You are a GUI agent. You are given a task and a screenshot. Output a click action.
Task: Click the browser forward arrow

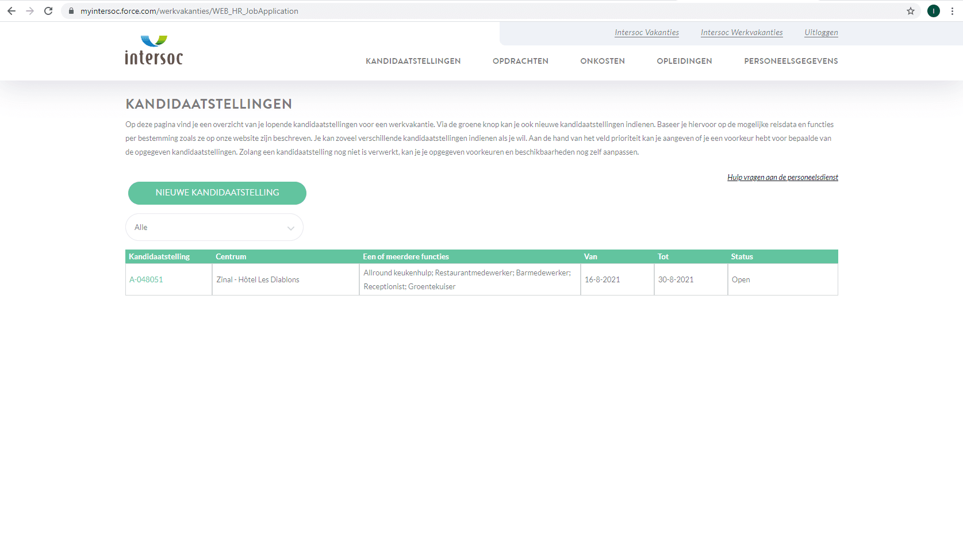tap(30, 11)
